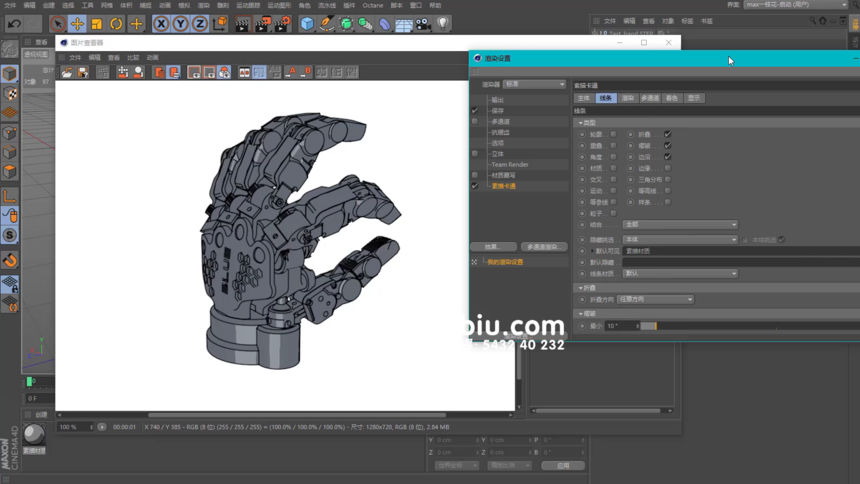Click the 多通道渲染... button

pos(544,247)
